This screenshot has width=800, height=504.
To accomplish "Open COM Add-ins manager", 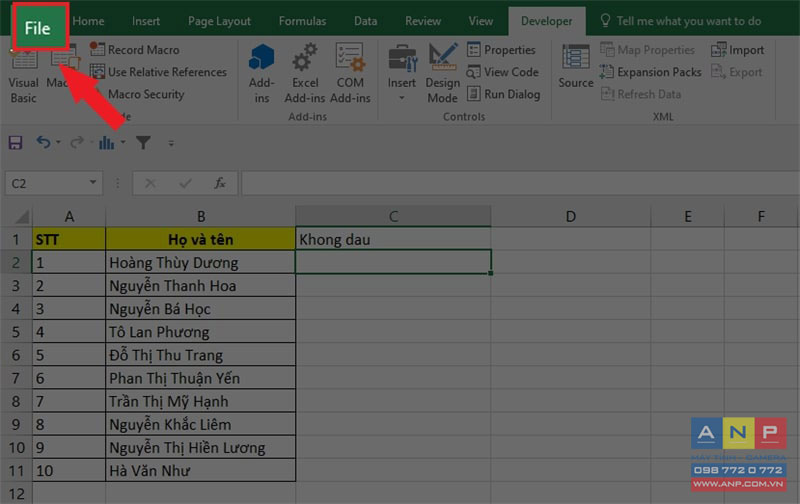I will [x=350, y=74].
